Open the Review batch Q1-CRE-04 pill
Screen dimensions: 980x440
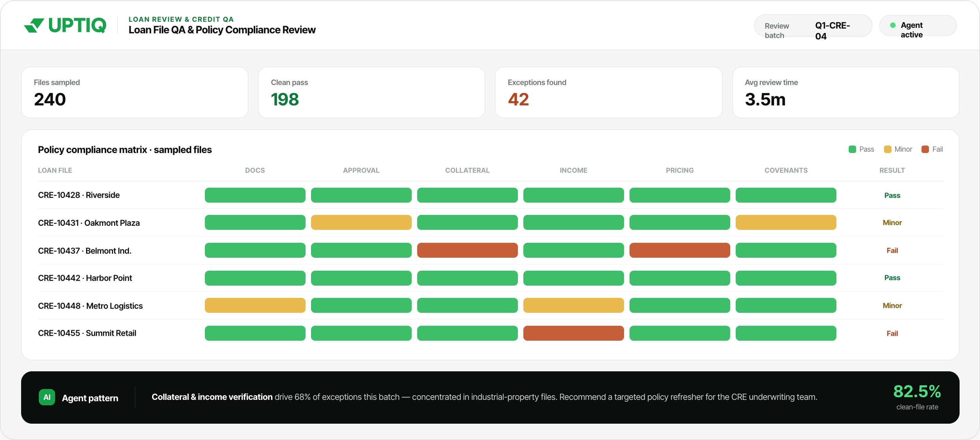pos(813,26)
